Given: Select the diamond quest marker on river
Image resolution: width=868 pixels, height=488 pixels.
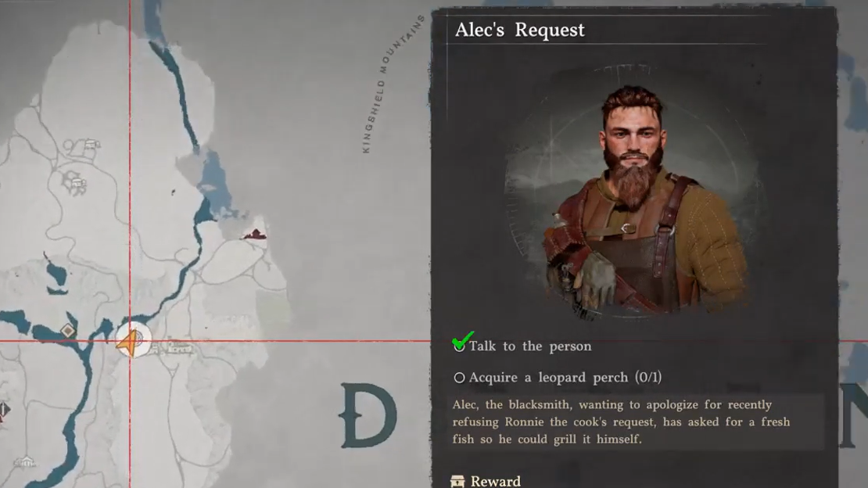Looking at the screenshot, I should tap(68, 331).
